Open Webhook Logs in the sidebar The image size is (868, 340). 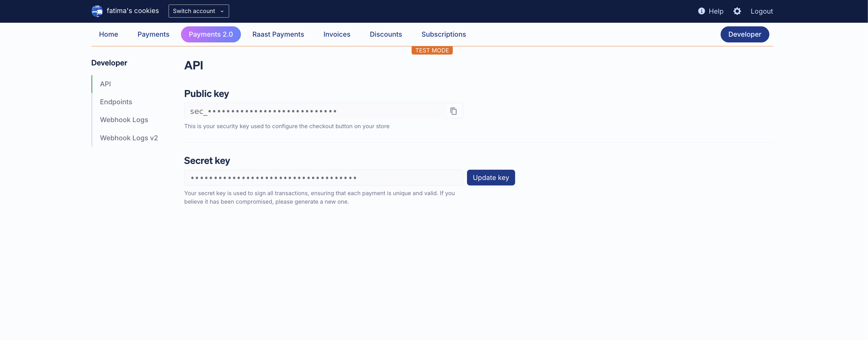click(x=124, y=120)
